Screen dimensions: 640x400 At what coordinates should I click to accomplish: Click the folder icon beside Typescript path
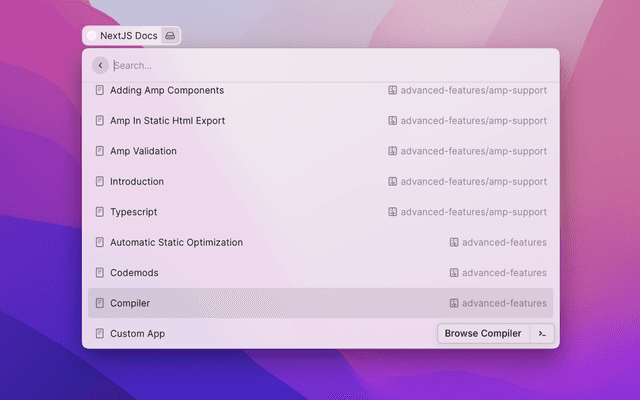pyautogui.click(x=393, y=212)
